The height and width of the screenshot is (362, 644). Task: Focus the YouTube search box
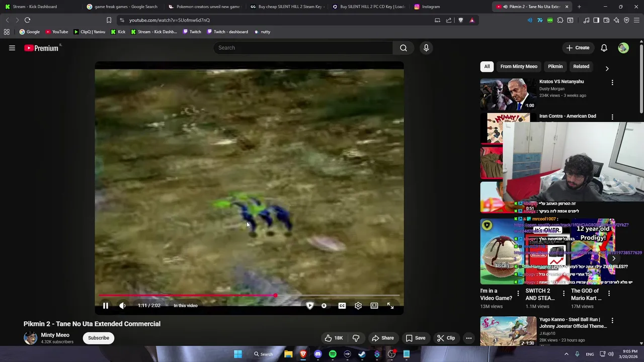pyautogui.click(x=303, y=48)
